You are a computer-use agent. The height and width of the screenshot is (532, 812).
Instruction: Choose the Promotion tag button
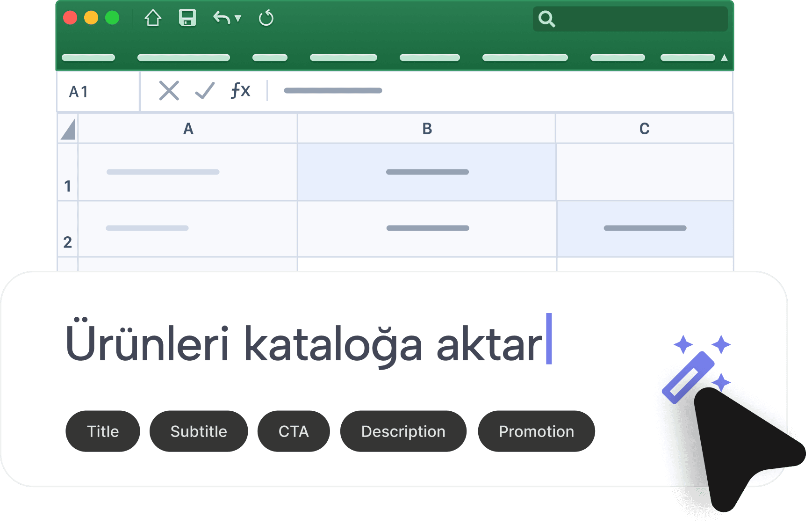click(536, 431)
